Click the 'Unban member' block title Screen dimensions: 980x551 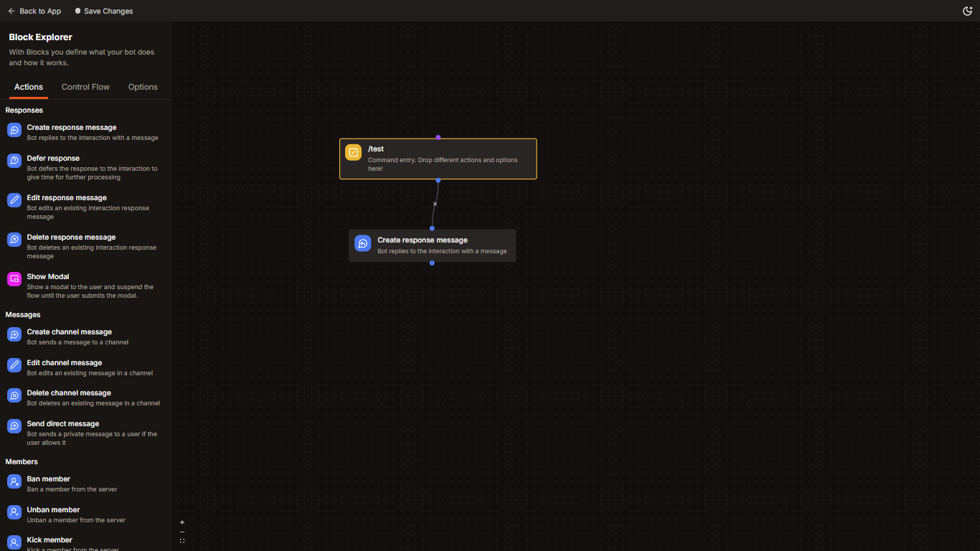53,509
